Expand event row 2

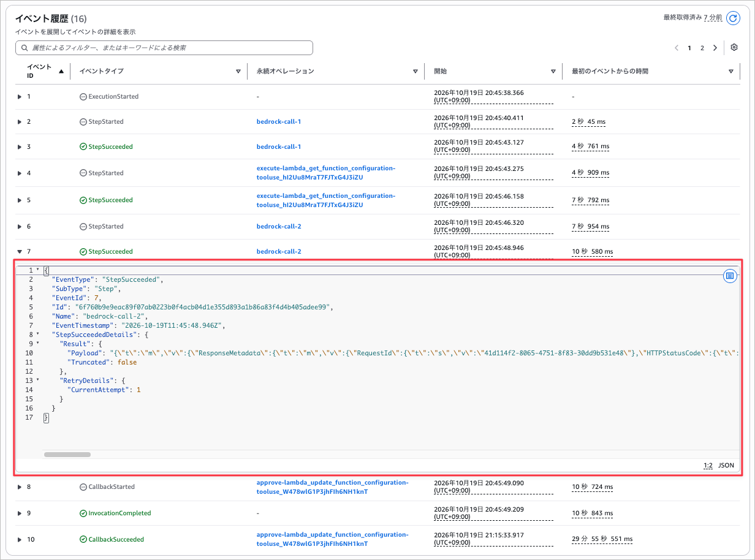(x=20, y=122)
